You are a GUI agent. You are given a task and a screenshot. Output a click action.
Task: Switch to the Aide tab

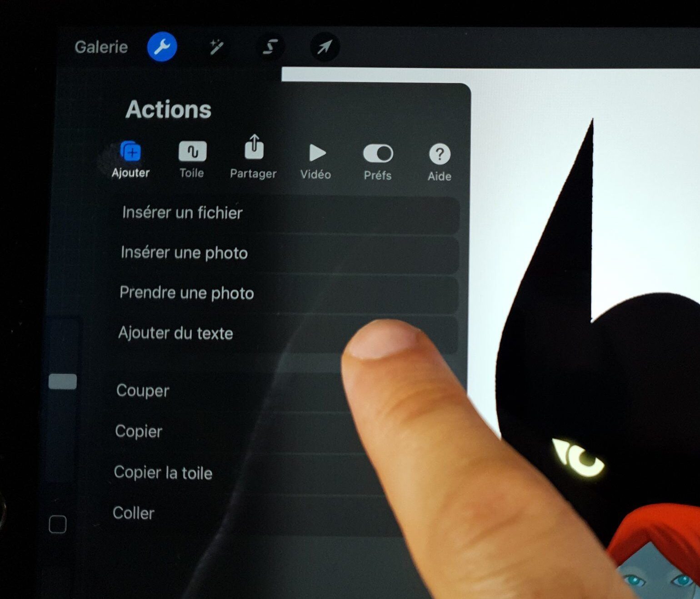pos(440,163)
